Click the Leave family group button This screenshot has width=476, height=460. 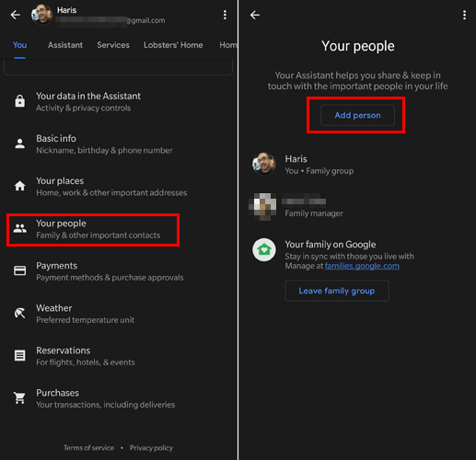point(337,291)
